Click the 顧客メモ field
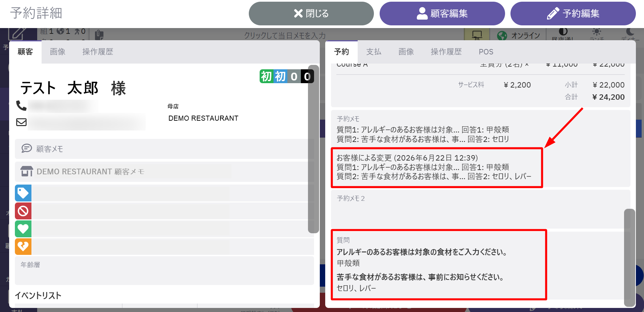644x312 pixels. coord(164,149)
